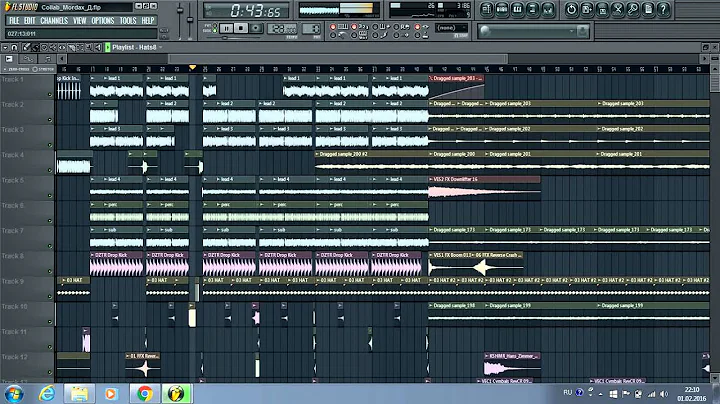Click the render audio file button
720x404 pixels.
coord(602,9)
